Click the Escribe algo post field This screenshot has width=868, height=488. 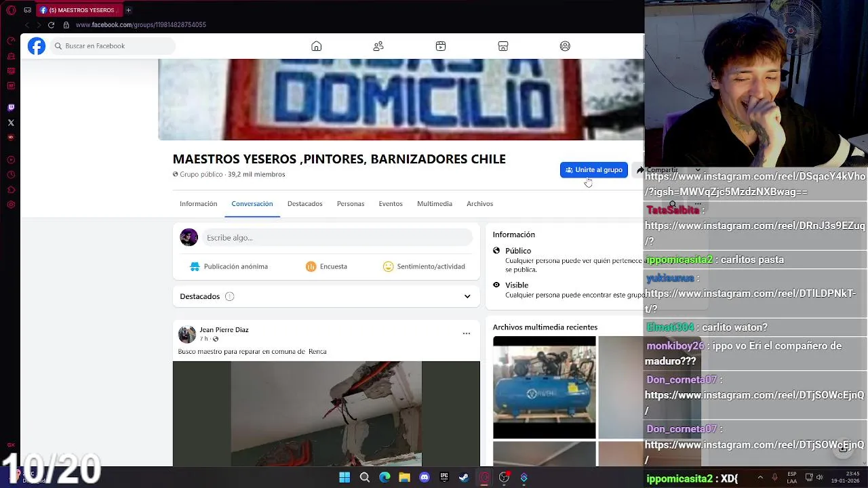[x=337, y=238]
